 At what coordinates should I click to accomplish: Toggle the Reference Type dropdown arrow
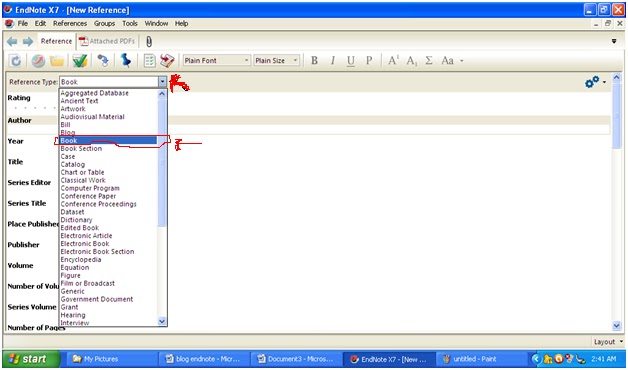tap(162, 82)
